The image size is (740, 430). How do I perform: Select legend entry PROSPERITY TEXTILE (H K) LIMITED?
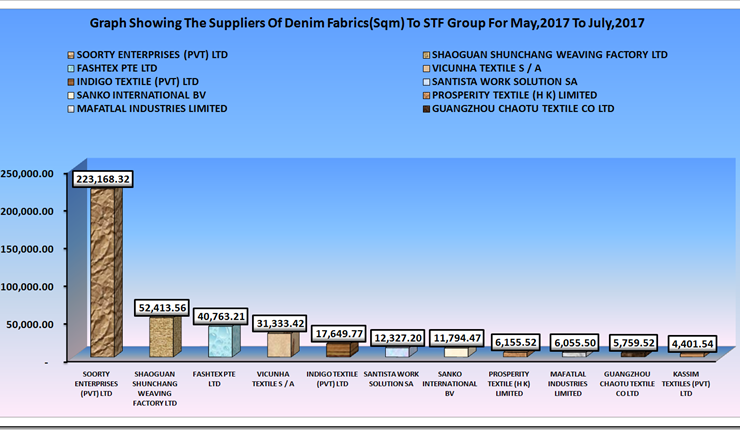coord(514,95)
